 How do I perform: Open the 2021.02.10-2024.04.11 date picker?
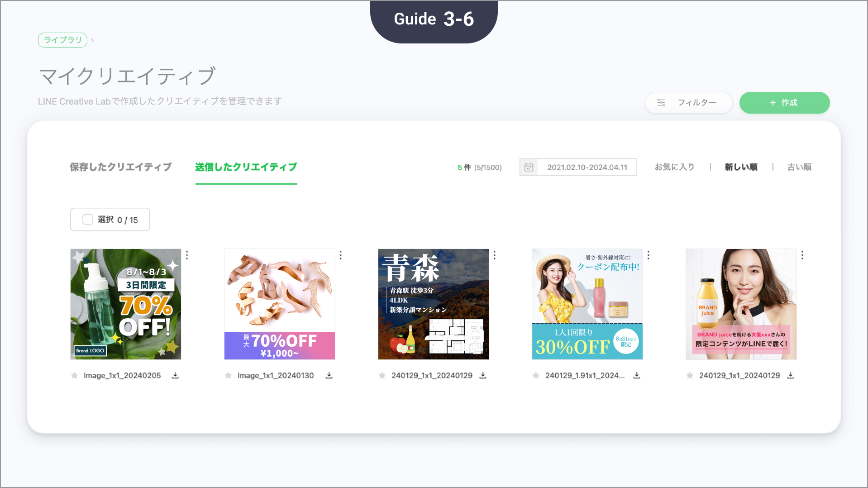pos(587,167)
